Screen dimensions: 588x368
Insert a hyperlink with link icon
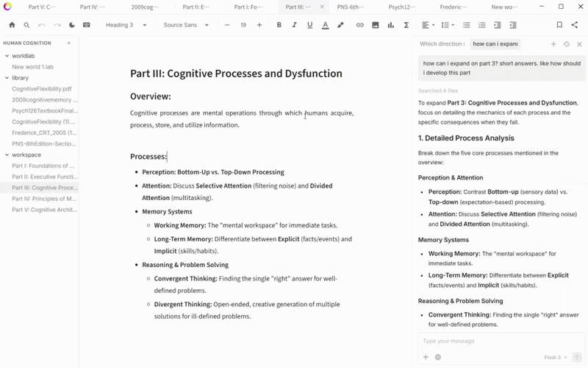(360, 25)
